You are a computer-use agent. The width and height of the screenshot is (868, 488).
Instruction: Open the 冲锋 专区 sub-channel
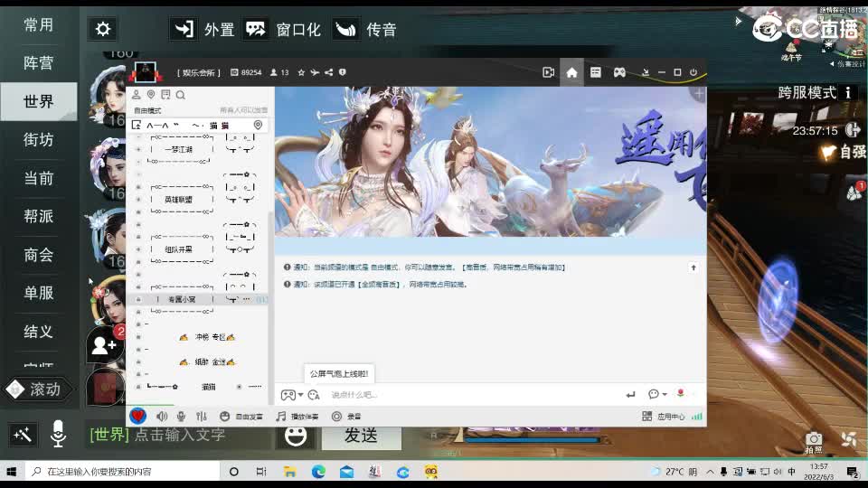coord(207,337)
